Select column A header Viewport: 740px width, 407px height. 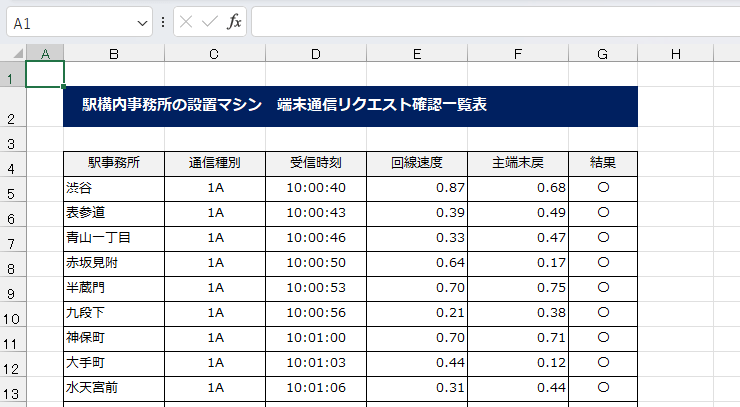pyautogui.click(x=45, y=53)
